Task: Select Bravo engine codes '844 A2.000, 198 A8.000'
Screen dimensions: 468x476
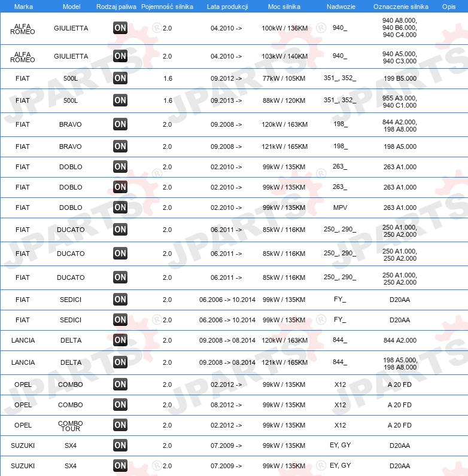Action: click(x=400, y=126)
